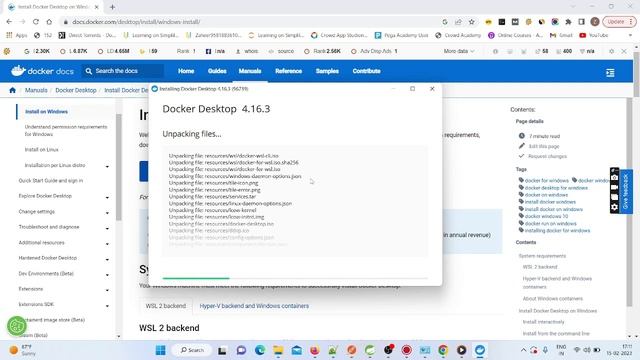
Task: Click the docker for windows tag
Action: pos(547,180)
